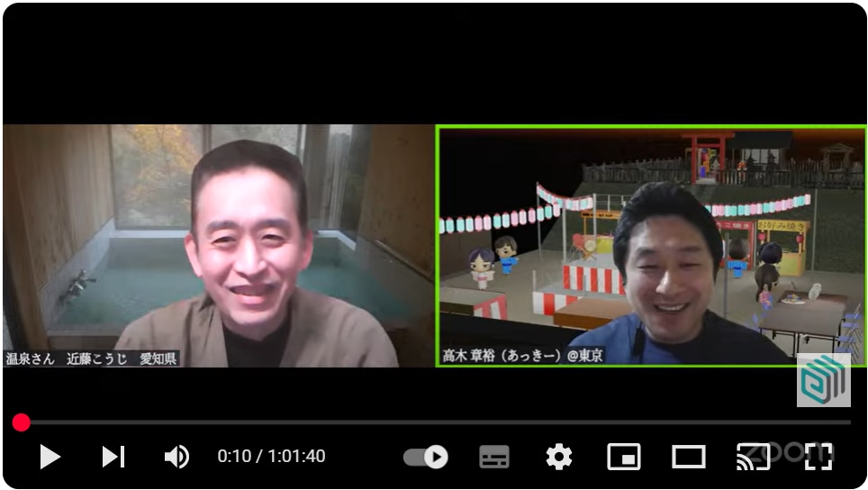This screenshot has width=868, height=490.
Task: Turn on subtitles/closed captions
Action: [x=493, y=457]
